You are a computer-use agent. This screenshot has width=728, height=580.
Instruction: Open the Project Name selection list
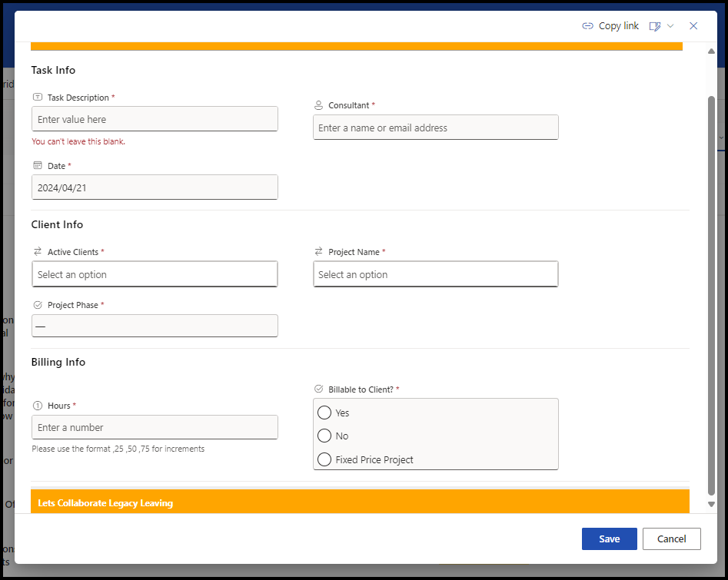click(x=435, y=273)
